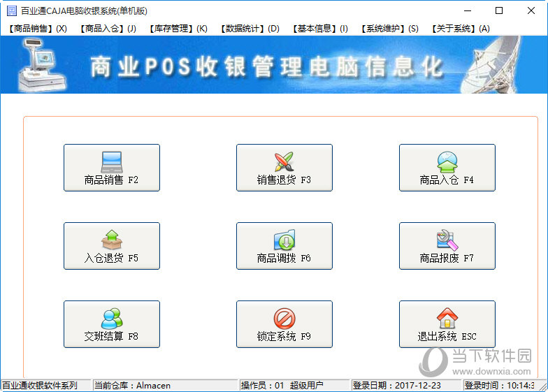Click the 销售退货 F3 button
The width and height of the screenshot is (548, 392).
[x=284, y=168]
